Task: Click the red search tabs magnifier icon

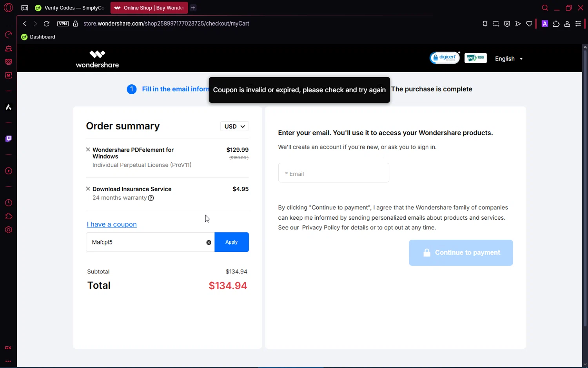Action: coord(545,8)
